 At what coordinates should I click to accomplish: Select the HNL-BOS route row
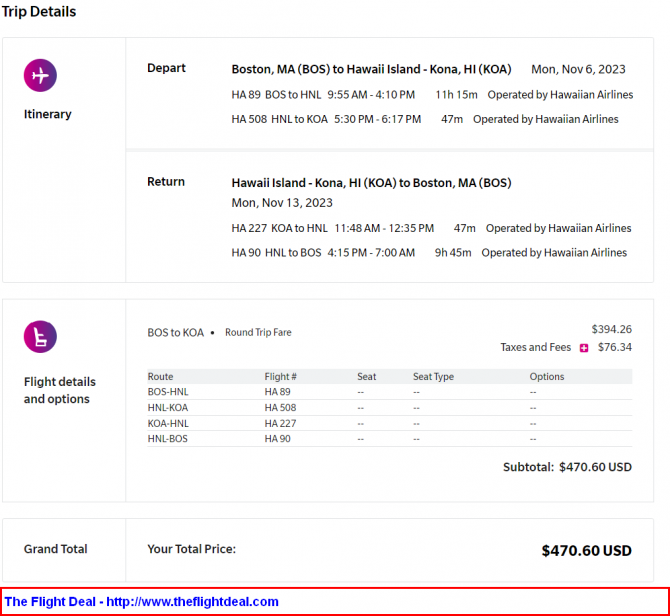tap(389, 439)
